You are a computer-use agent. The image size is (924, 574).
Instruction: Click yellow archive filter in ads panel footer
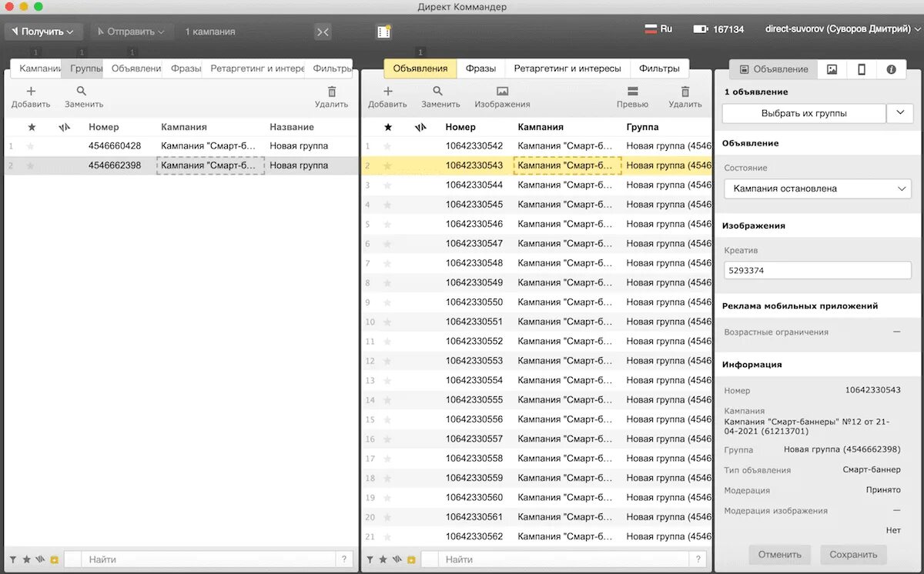point(410,560)
